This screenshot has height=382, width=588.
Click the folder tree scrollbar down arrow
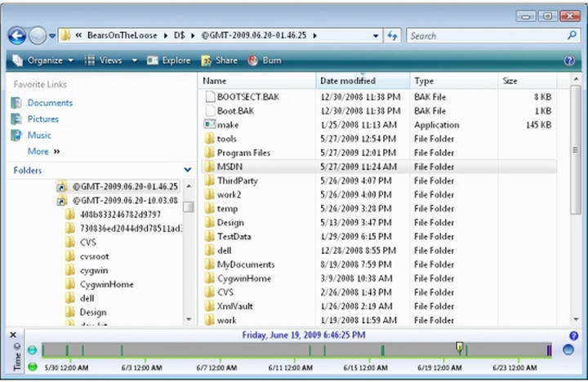(x=189, y=319)
